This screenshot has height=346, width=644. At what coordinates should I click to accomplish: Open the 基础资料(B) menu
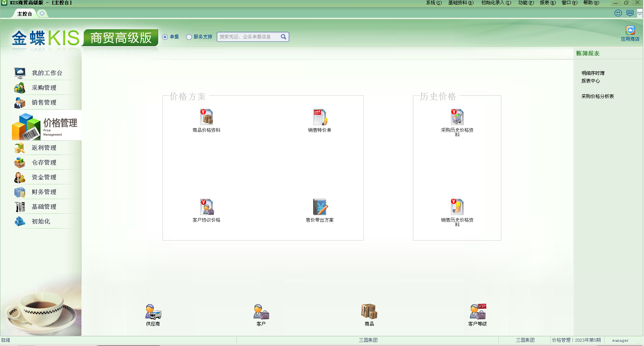[461, 3]
